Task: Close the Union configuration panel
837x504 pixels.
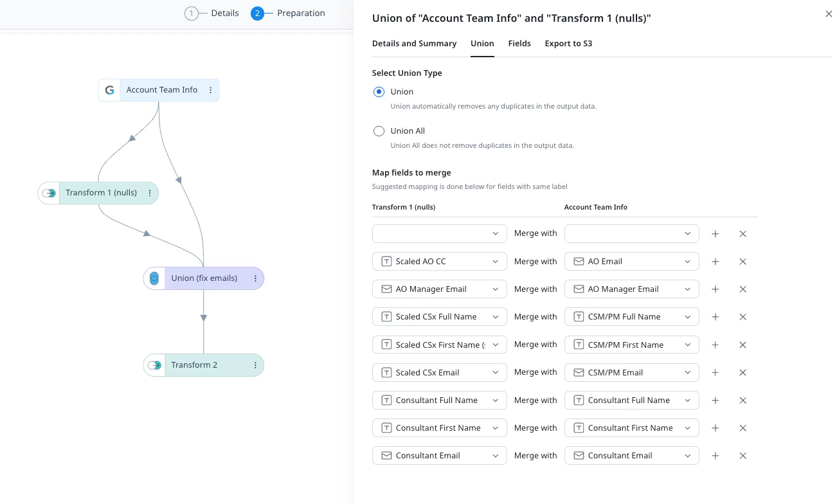Action: pos(829,14)
